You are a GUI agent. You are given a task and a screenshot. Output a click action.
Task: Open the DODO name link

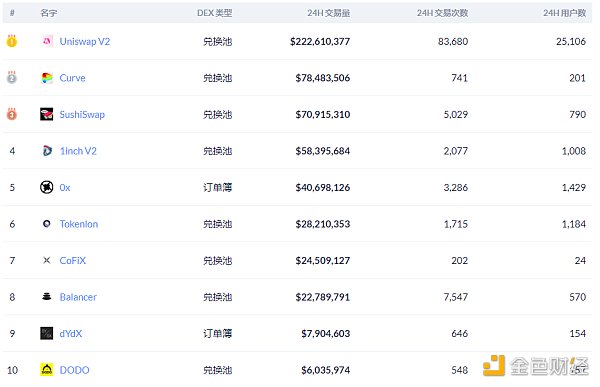74,370
